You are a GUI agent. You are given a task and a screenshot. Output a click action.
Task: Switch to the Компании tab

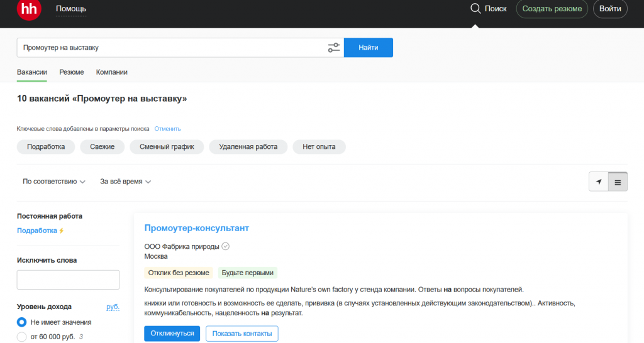(112, 72)
